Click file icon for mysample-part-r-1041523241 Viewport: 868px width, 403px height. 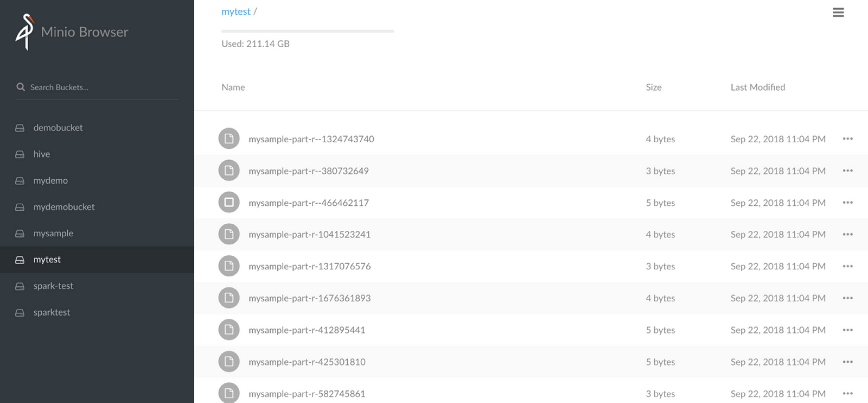[229, 235]
